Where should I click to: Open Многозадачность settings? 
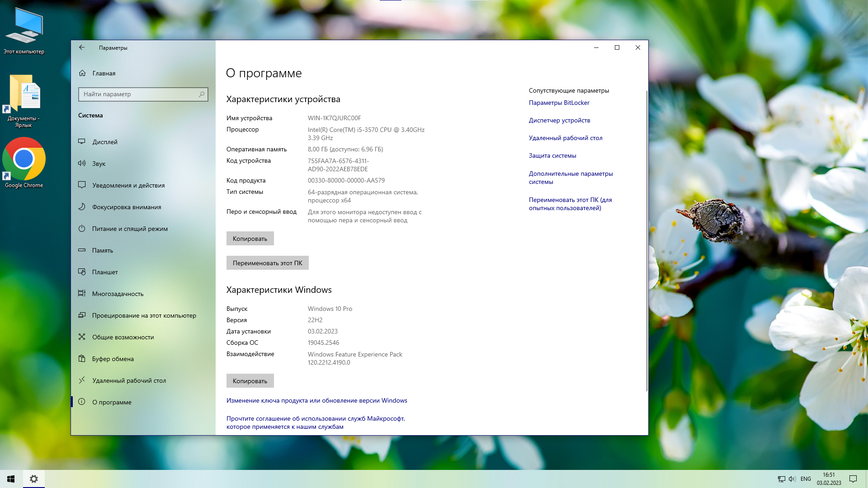pos(118,293)
